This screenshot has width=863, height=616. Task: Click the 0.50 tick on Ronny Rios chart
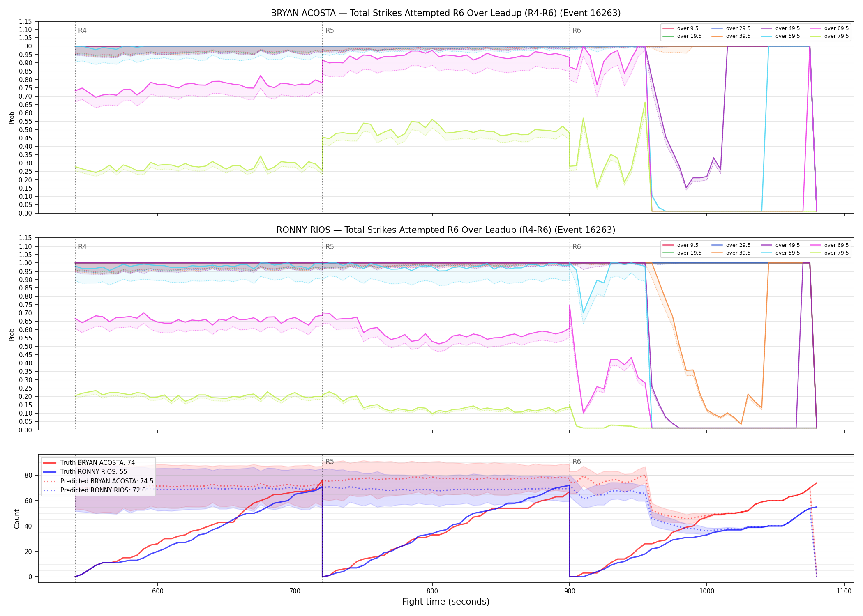[x=25, y=346]
